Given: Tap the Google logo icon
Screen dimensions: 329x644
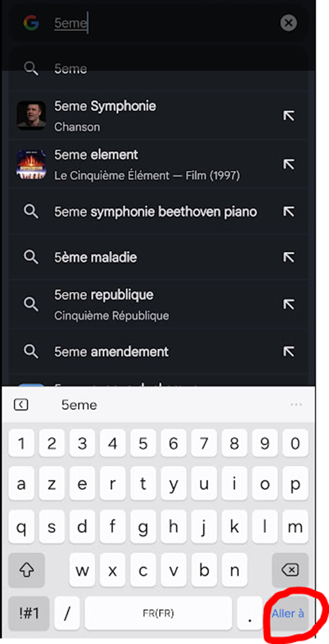Looking at the screenshot, I should 31,23.
